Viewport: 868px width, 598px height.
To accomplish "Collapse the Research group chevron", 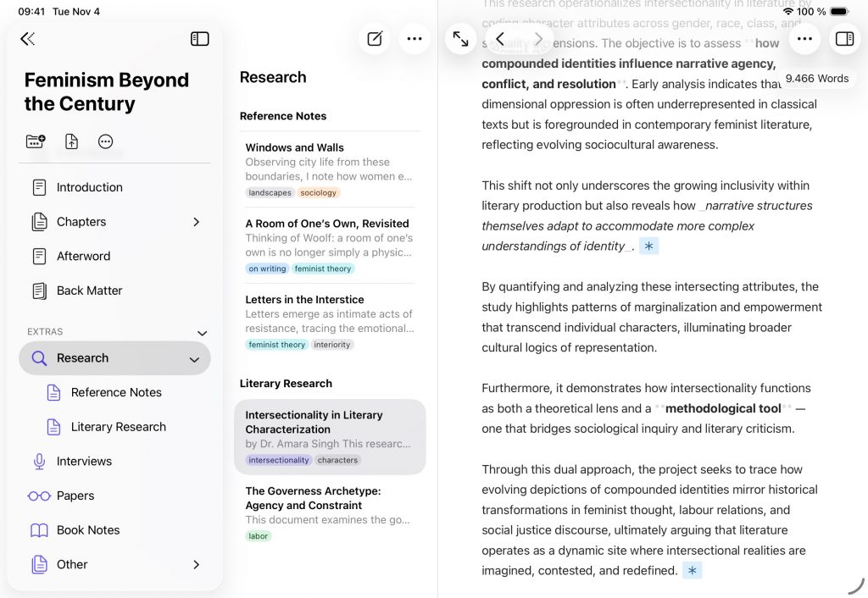I will pyautogui.click(x=194, y=359).
